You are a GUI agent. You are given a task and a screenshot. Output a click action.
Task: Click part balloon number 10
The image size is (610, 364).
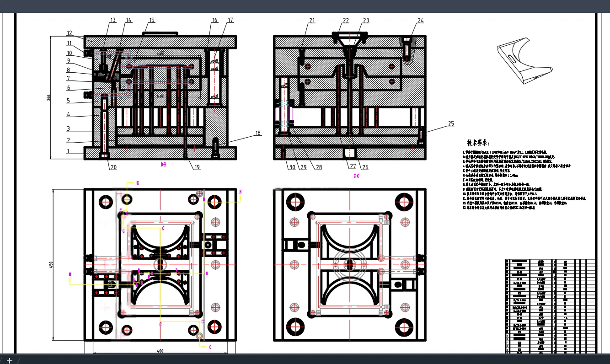pyautogui.click(x=69, y=53)
